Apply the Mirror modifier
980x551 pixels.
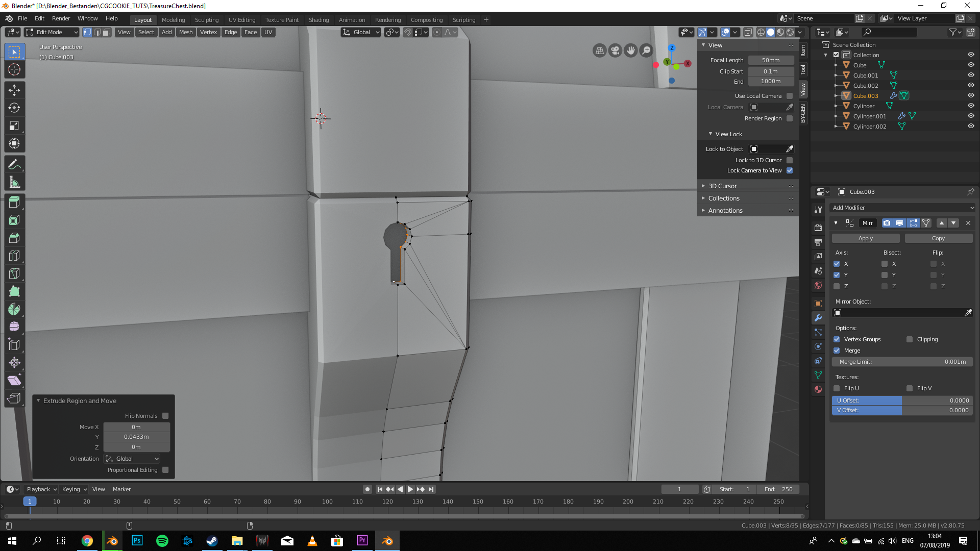865,238
